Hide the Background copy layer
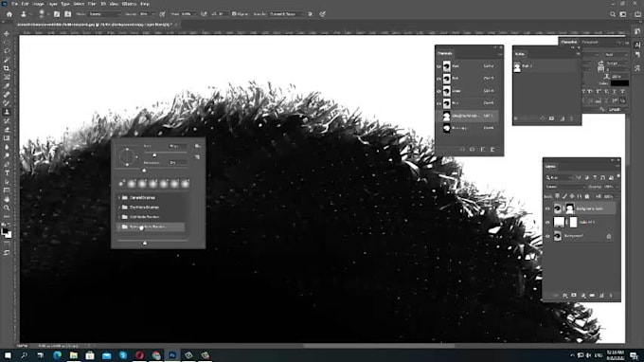The width and height of the screenshot is (644, 362). pos(547,208)
